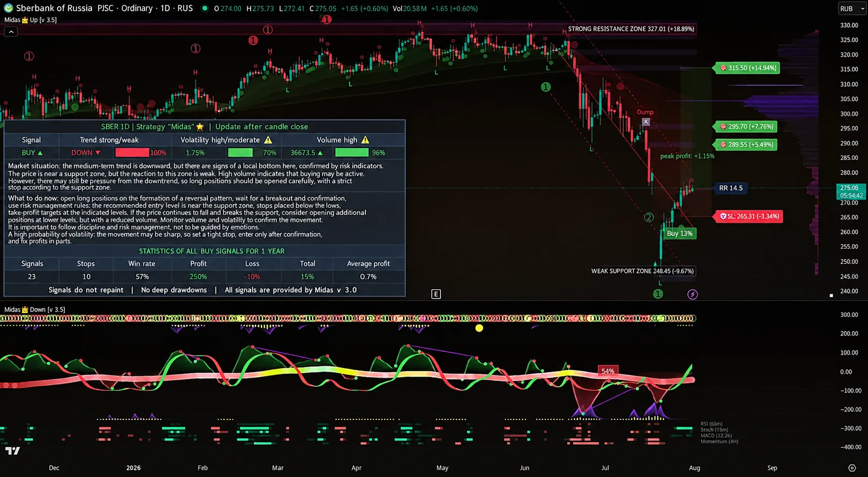Click the warning triangle beside Volatility high/moderate
The width and height of the screenshot is (868, 477).
(x=268, y=140)
